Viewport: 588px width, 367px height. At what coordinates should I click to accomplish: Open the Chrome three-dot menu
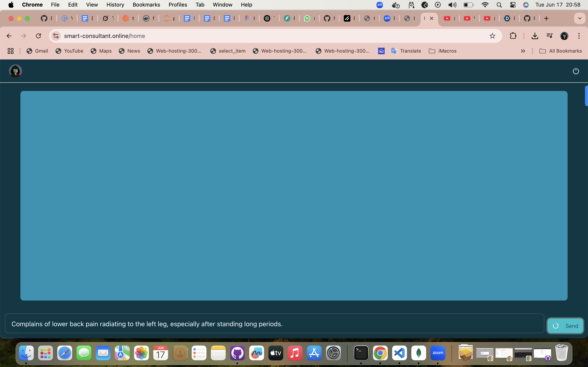pos(579,36)
